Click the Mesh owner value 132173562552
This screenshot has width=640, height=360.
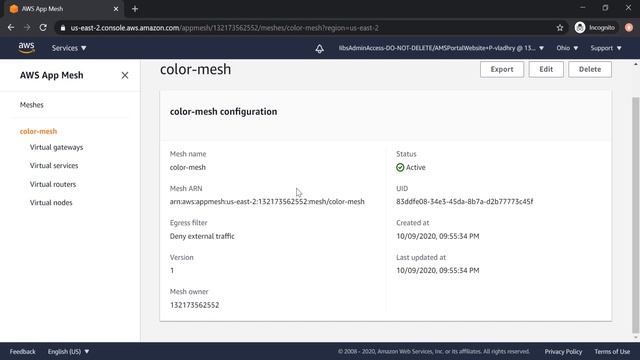pos(194,305)
